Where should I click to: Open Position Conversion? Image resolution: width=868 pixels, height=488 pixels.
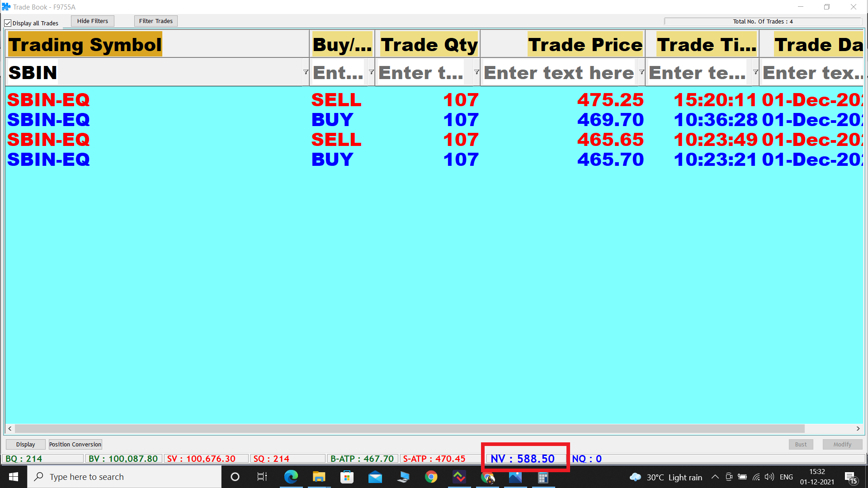coord(75,444)
